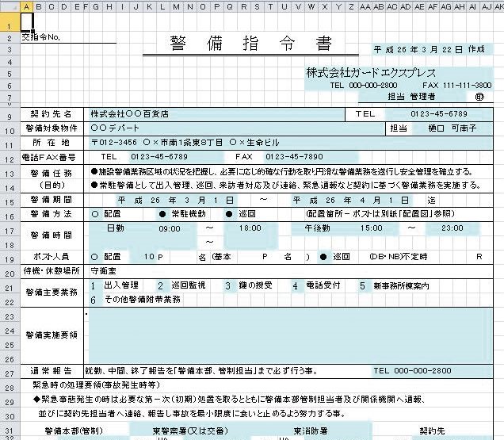Click TEL 0123-45-6789 in contract row

coord(439,114)
